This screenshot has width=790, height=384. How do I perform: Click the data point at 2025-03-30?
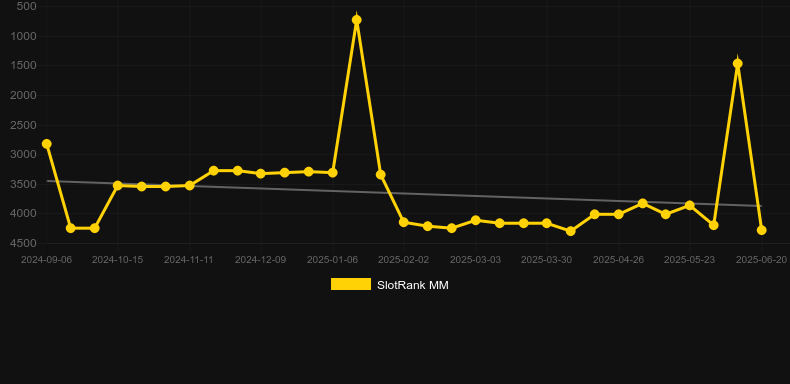[547, 223]
